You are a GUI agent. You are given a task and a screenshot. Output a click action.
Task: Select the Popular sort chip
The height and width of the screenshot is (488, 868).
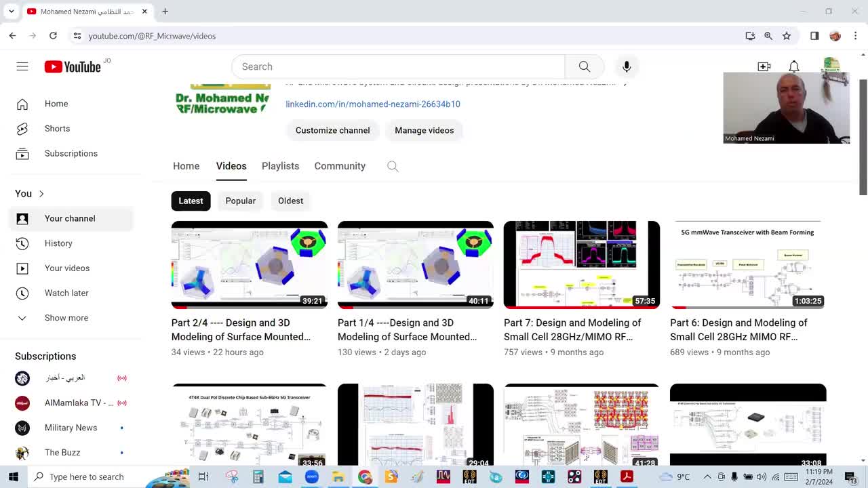(241, 201)
